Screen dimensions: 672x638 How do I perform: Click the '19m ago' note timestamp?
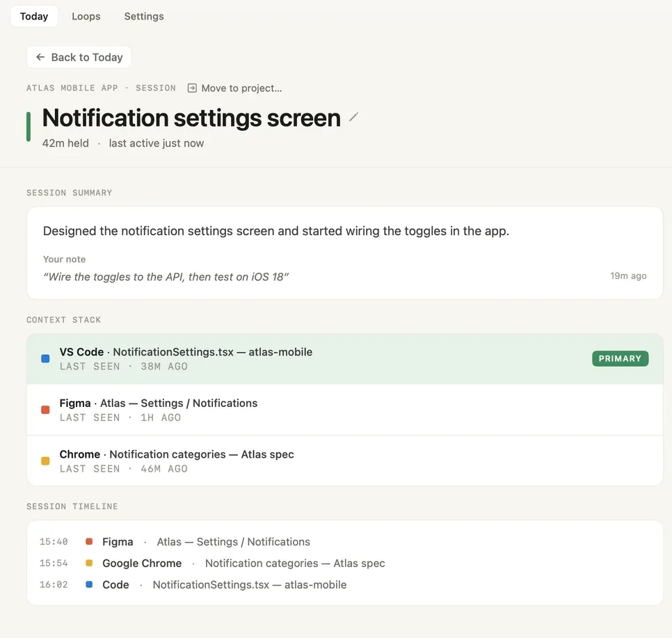click(628, 276)
